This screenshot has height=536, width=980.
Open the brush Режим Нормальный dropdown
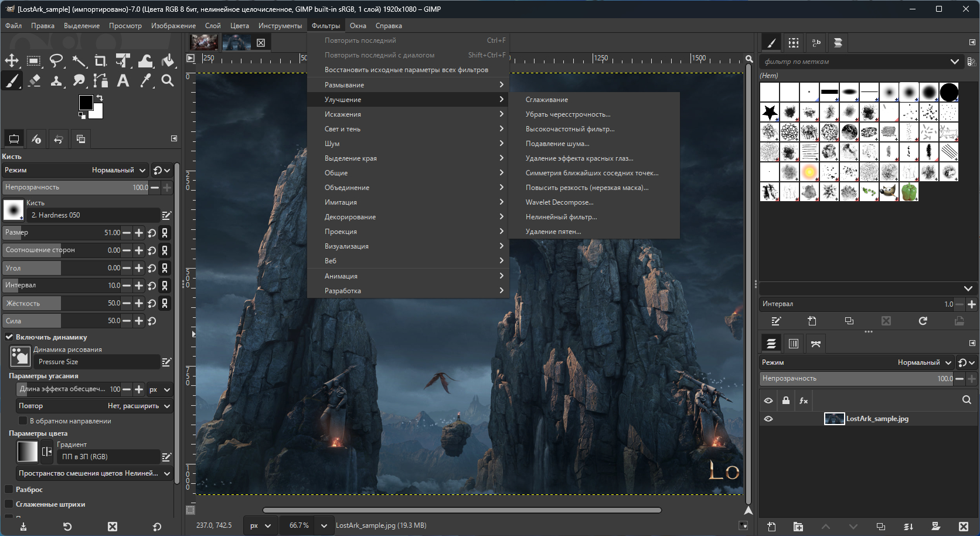118,170
